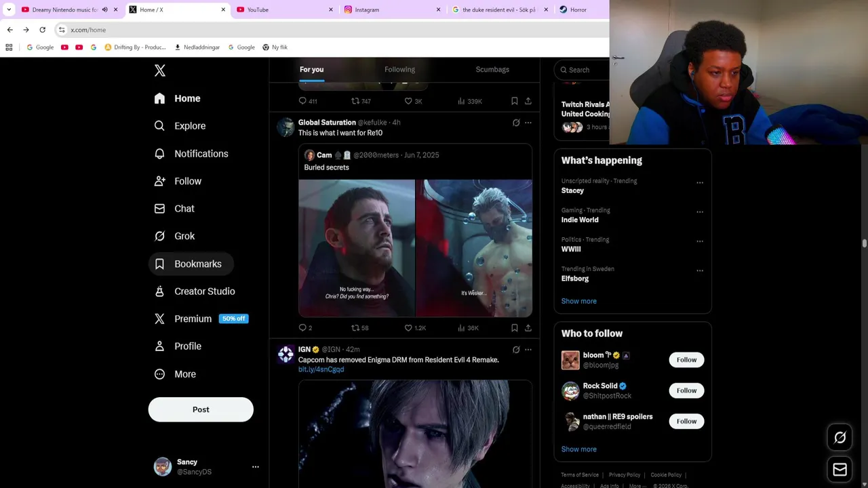Show more in Who to follow
Screen dimensions: 868x488
578,449
